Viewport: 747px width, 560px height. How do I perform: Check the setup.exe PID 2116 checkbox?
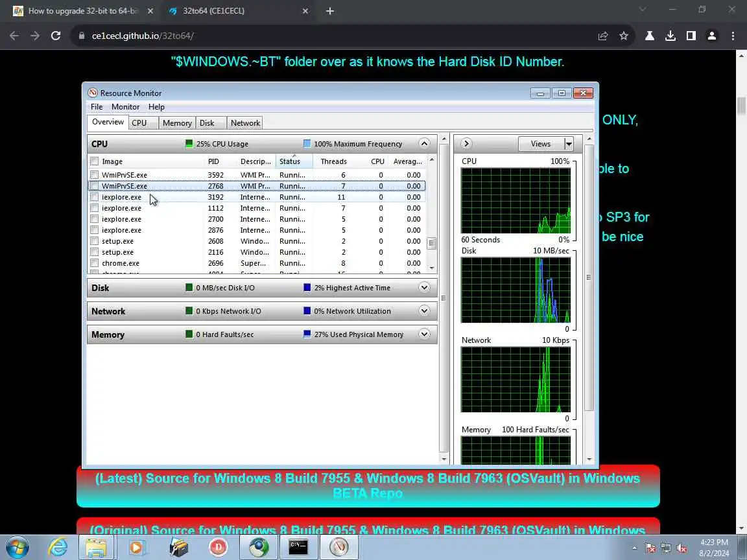click(x=94, y=252)
